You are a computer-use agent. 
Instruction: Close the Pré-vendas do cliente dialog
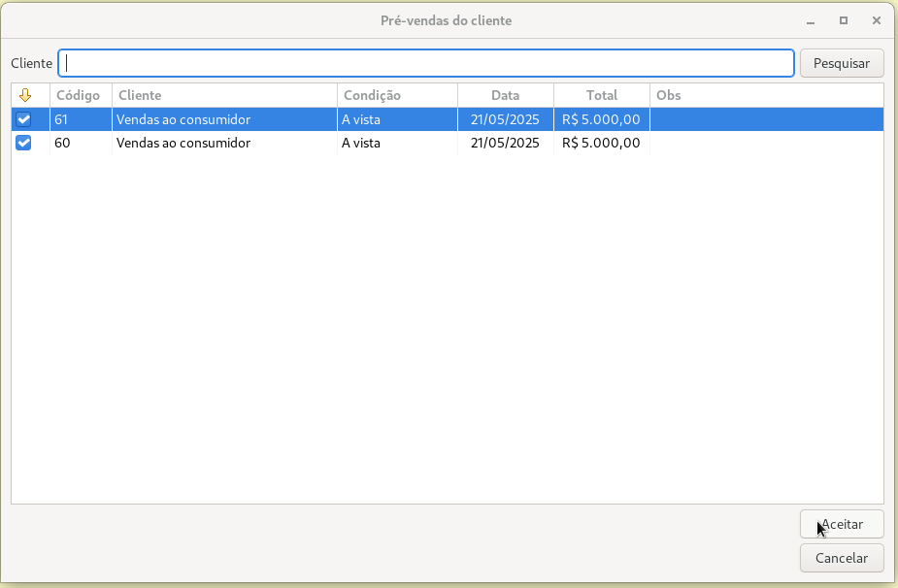pos(877,20)
